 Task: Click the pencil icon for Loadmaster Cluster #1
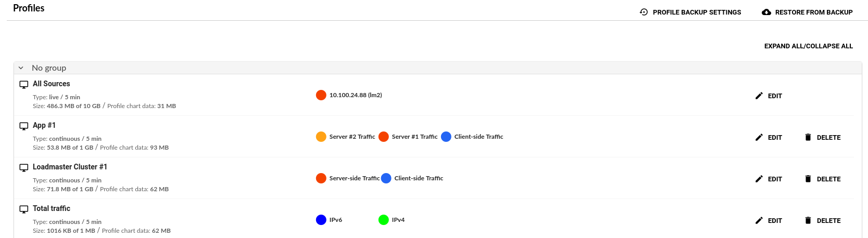point(759,179)
